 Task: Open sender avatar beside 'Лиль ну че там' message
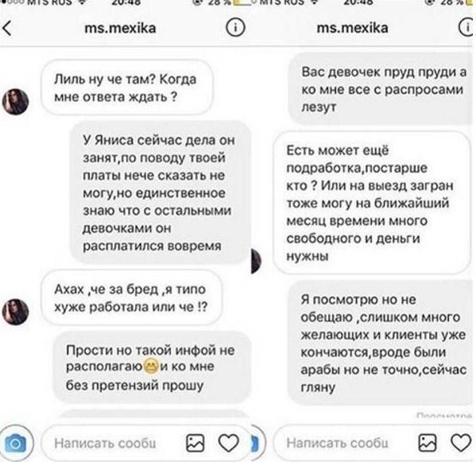point(15,102)
